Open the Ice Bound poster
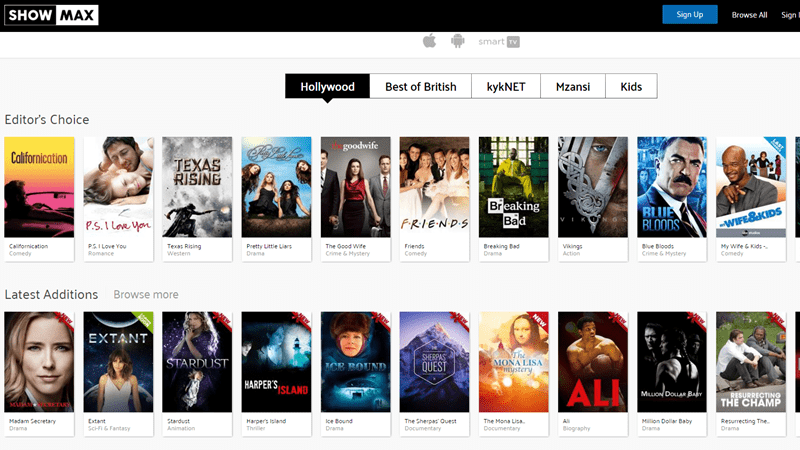The width and height of the screenshot is (800, 450). tap(356, 362)
